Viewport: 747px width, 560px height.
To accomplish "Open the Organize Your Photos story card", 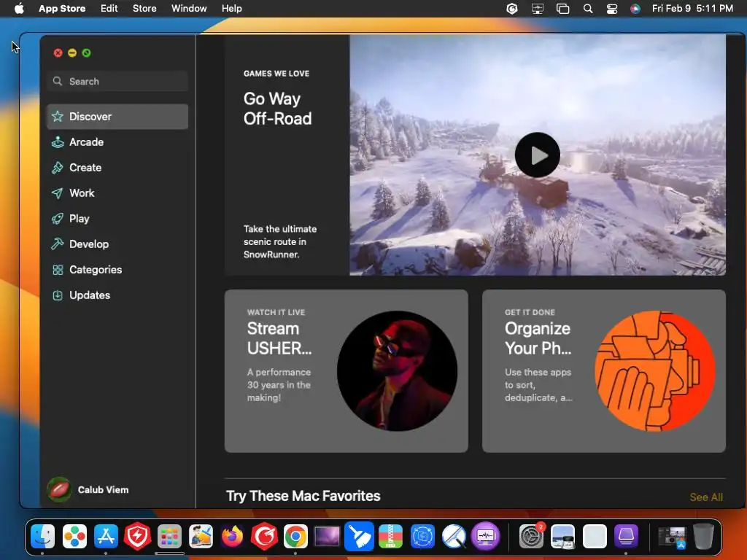I will point(604,371).
